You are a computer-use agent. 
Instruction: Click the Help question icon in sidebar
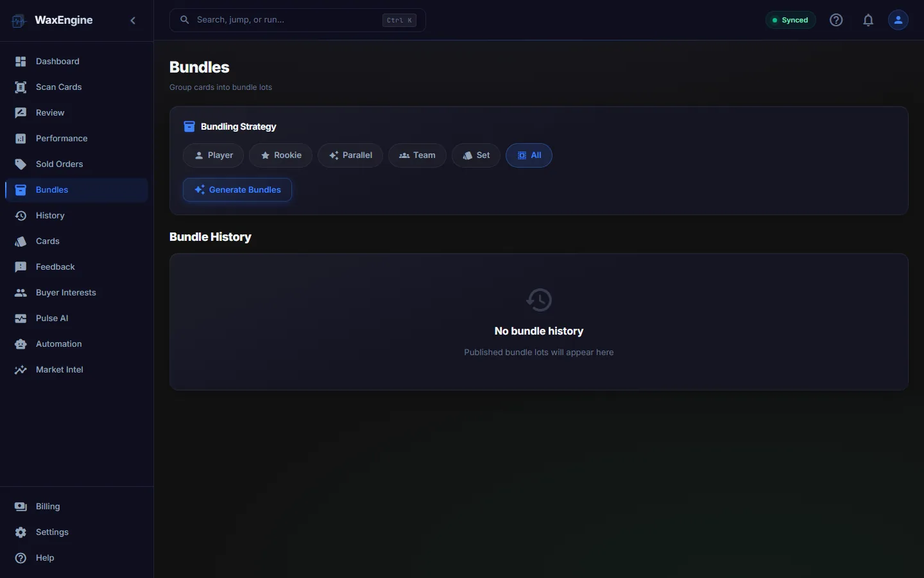coord(21,558)
